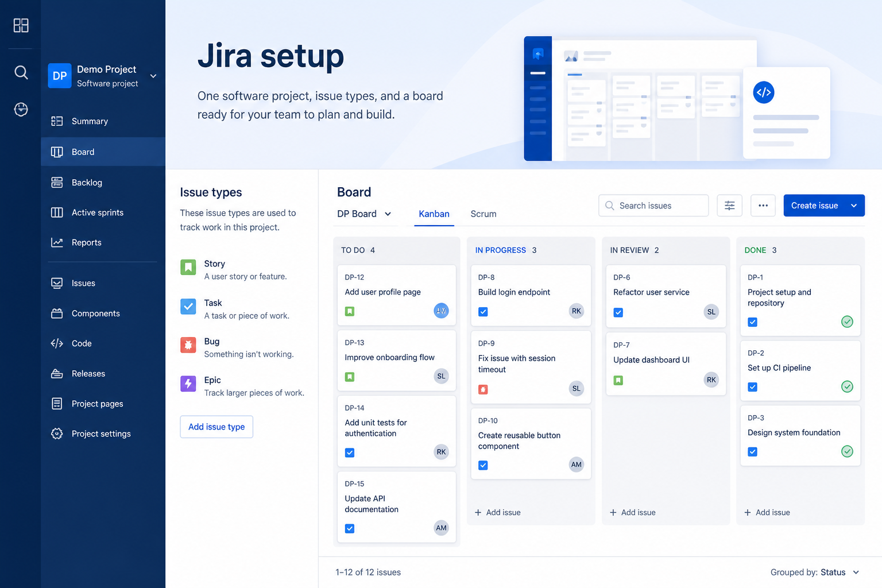Switch to the Kanban tab
This screenshot has height=588, width=882.
click(x=434, y=214)
